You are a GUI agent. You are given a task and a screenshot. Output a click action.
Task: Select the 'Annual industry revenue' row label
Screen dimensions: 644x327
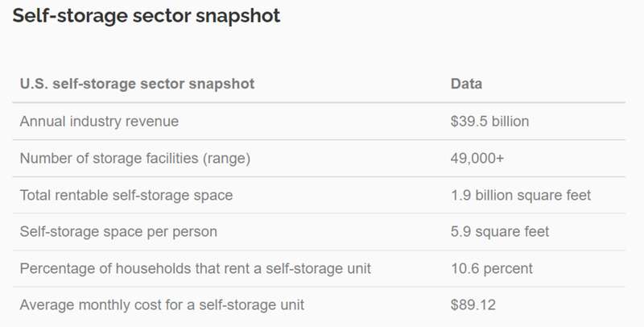point(99,122)
